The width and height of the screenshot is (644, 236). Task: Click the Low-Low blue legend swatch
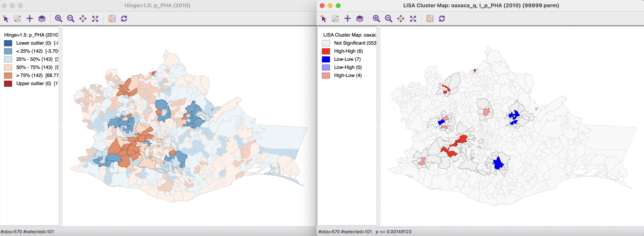326,59
